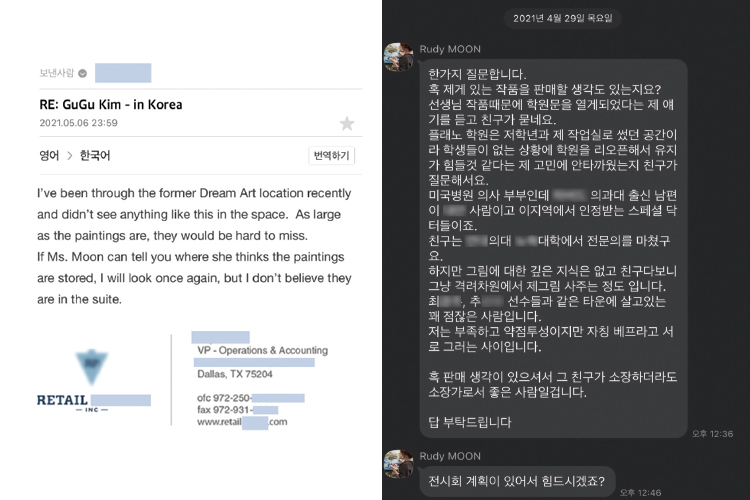This screenshot has width=750, height=500.
Task: Open Rudy MOON's avatar on first message
Action: (x=398, y=57)
